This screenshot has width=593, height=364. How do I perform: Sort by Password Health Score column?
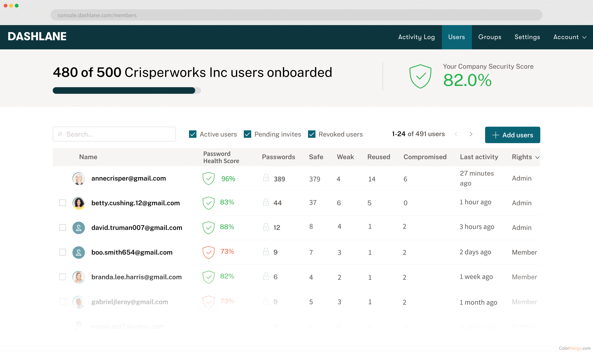[x=221, y=157]
